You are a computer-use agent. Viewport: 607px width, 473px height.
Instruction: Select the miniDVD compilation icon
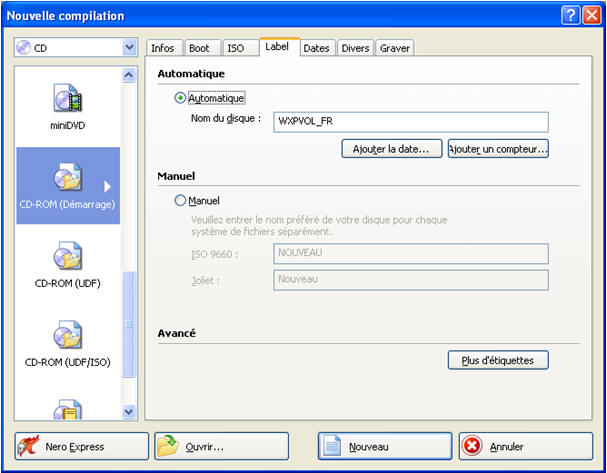tap(67, 99)
